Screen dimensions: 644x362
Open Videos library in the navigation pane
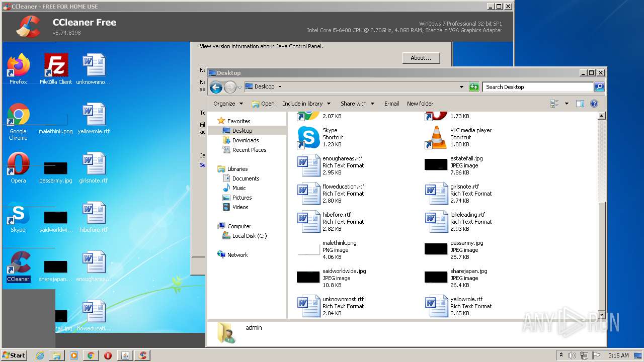point(240,207)
